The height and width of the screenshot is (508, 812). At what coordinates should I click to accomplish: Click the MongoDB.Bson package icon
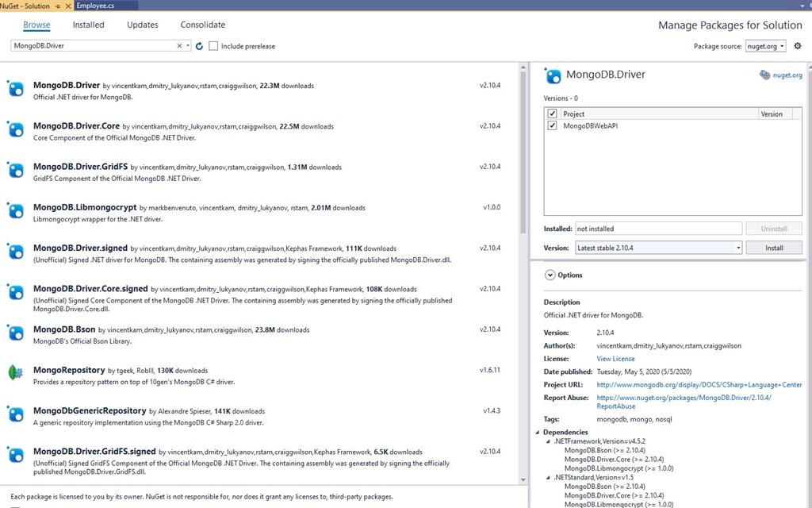click(x=16, y=333)
